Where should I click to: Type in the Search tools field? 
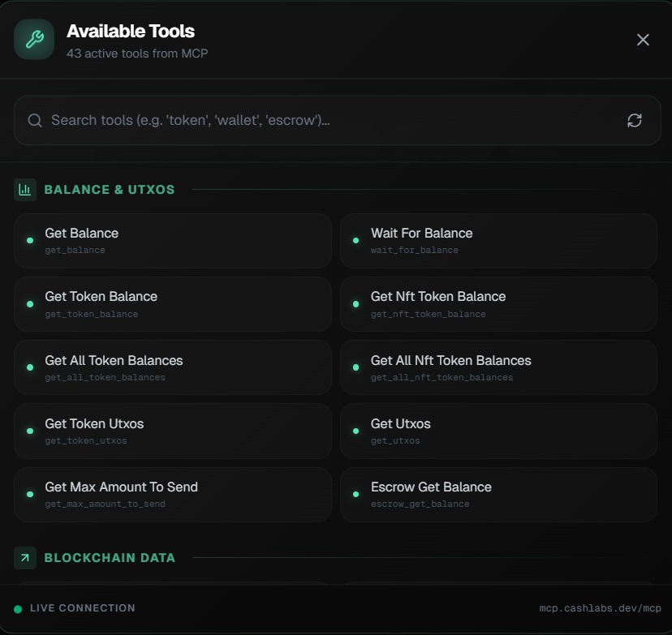pos(325,120)
